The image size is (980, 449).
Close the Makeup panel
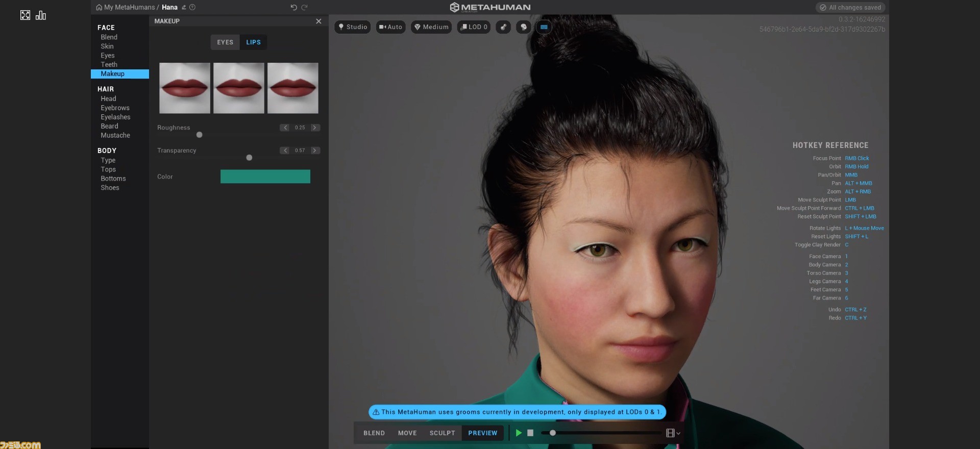click(318, 21)
